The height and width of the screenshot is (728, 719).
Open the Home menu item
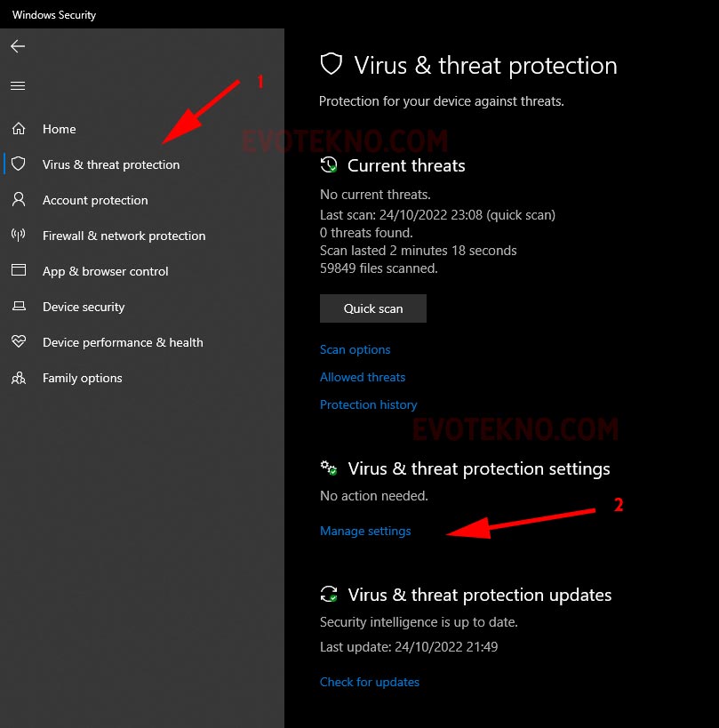60,129
